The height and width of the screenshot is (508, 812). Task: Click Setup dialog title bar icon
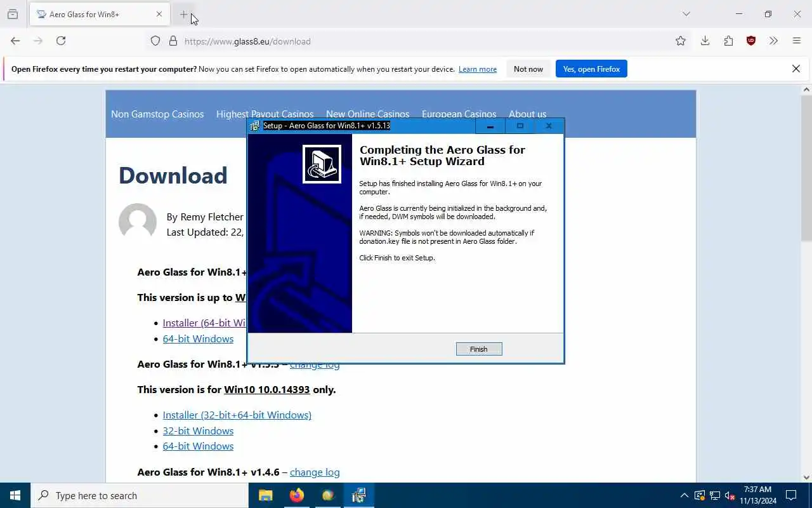pos(255,126)
